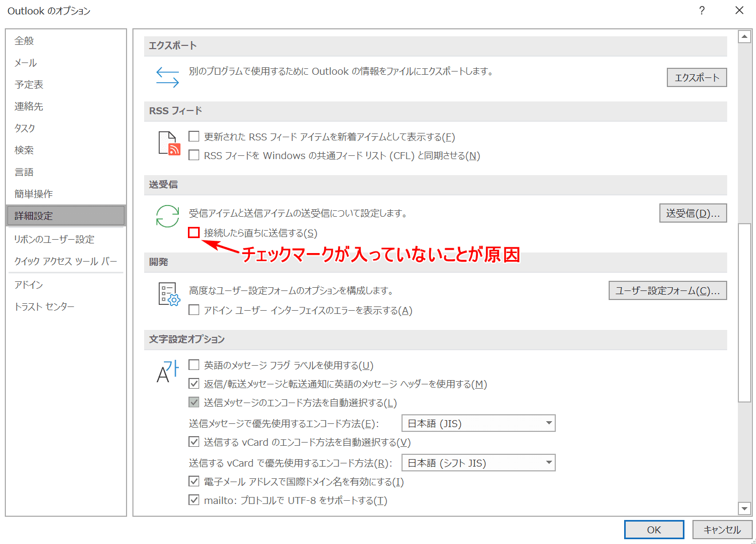Click the scrollbar up arrow
The height and width of the screenshot is (544, 756).
tap(744, 37)
